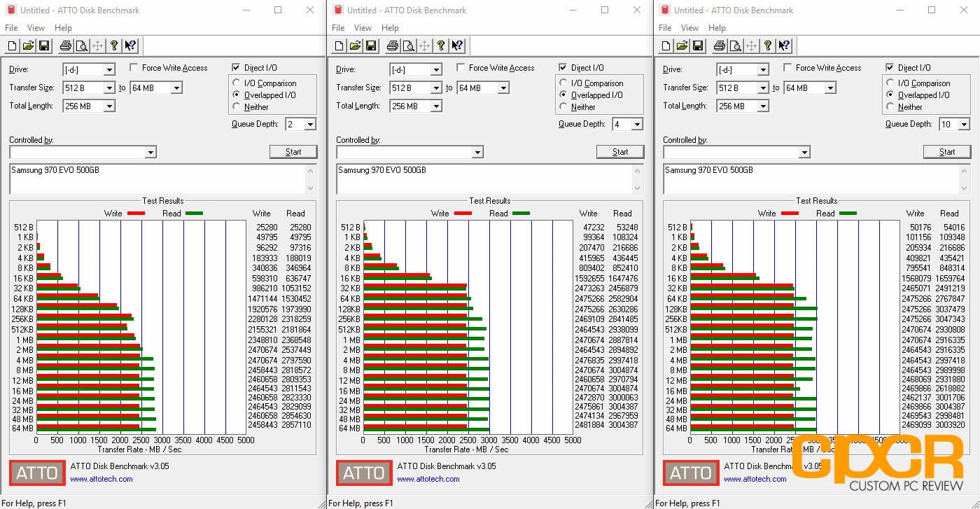The height and width of the screenshot is (509, 980).
Task: Click description scrollbar down arrow in middle window
Action: click(638, 188)
